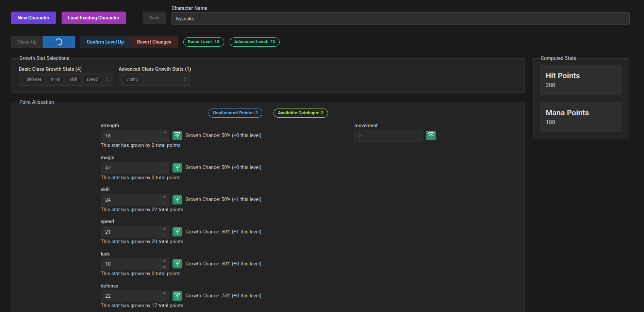Image resolution: width=644 pixels, height=312 pixels.
Task: Click the Character Name text field
Action: pyautogui.click(x=400, y=19)
